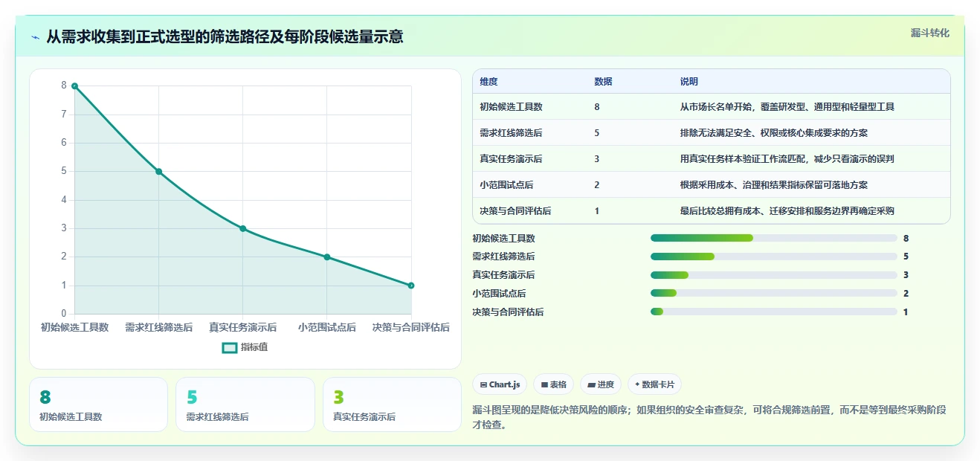
Task: Click the x-axis label 小范围试点后
Action: tap(327, 327)
